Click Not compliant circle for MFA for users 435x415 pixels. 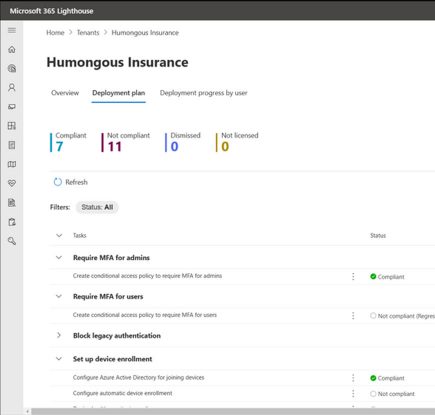[x=373, y=315]
